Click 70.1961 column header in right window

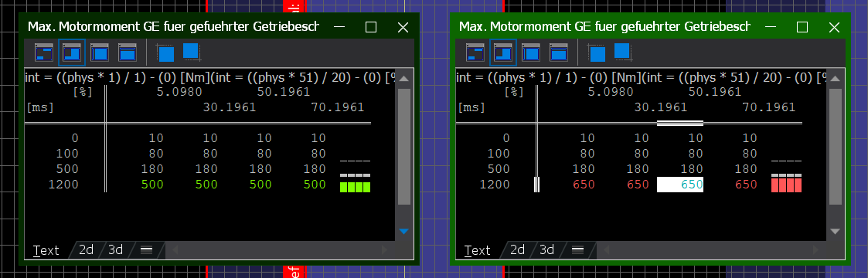point(769,107)
